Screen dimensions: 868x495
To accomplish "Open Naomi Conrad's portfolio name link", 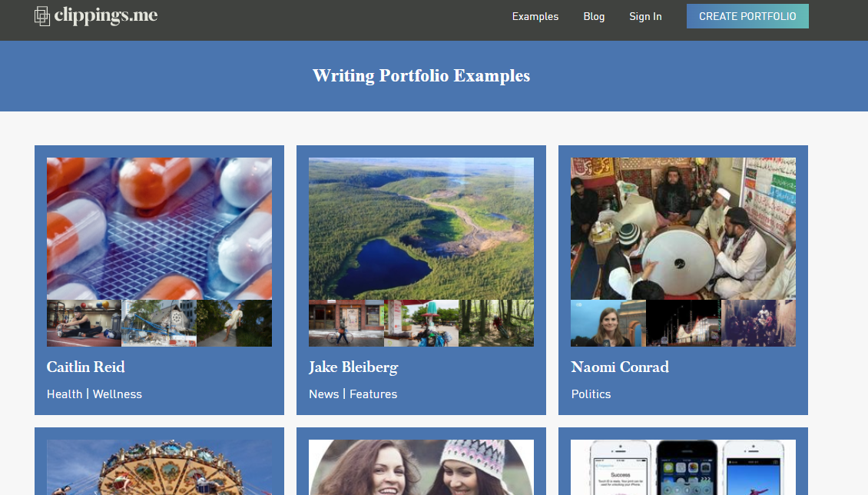I will click(x=619, y=367).
